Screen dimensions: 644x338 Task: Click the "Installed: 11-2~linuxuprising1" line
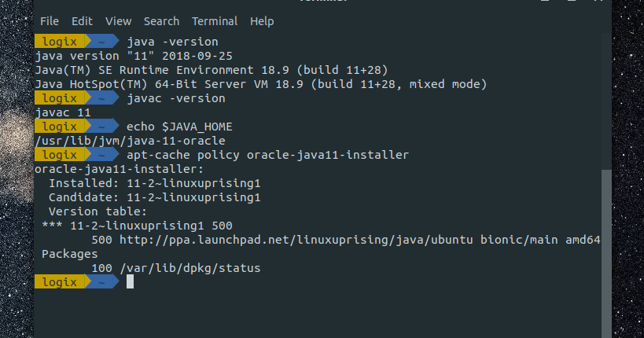point(154,183)
